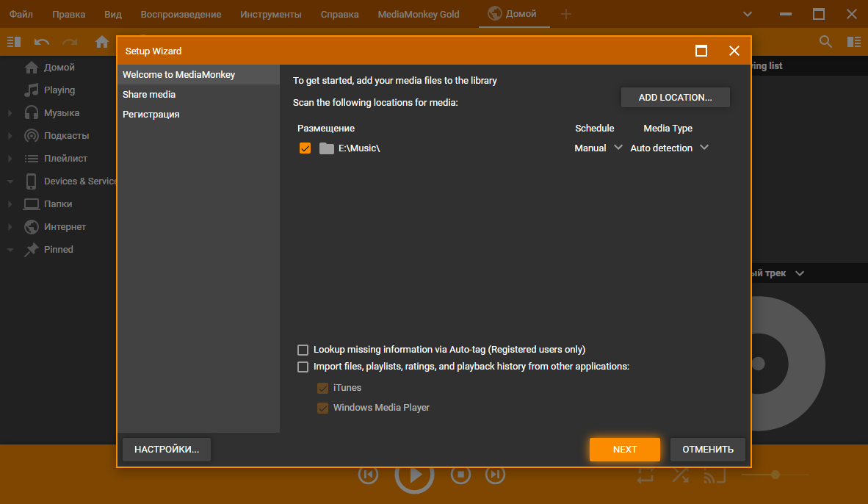The height and width of the screenshot is (504, 868).
Task: Open Музыка in the sidebar
Action: click(x=62, y=113)
